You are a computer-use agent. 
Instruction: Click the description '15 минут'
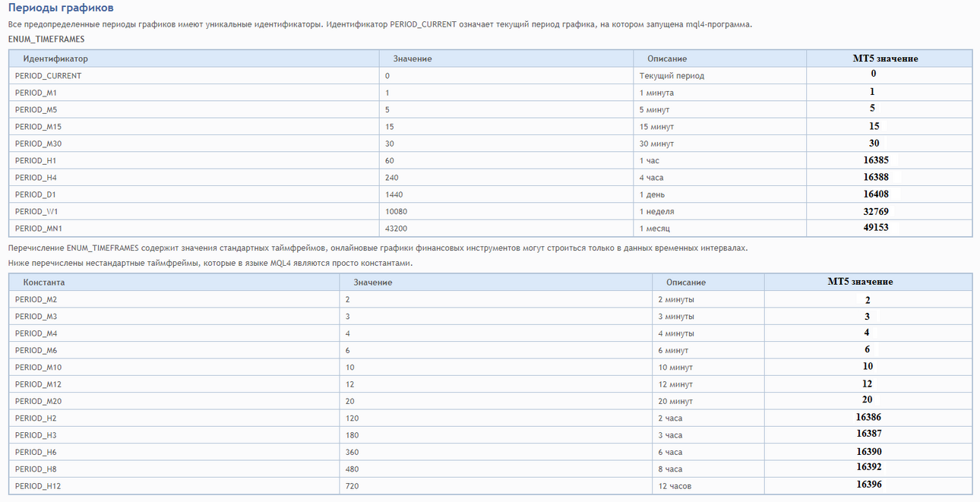656,127
